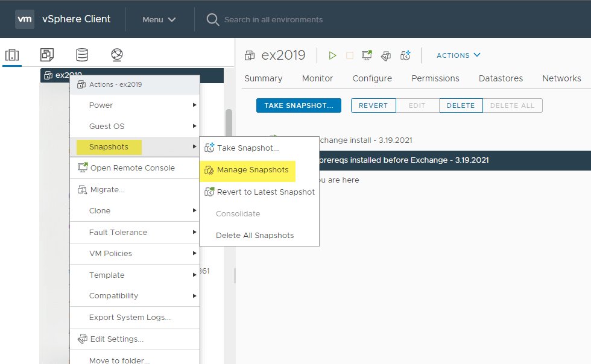Screen dimensions: 591x364
Task: Open the Networking view icon
Action: coord(117,55)
